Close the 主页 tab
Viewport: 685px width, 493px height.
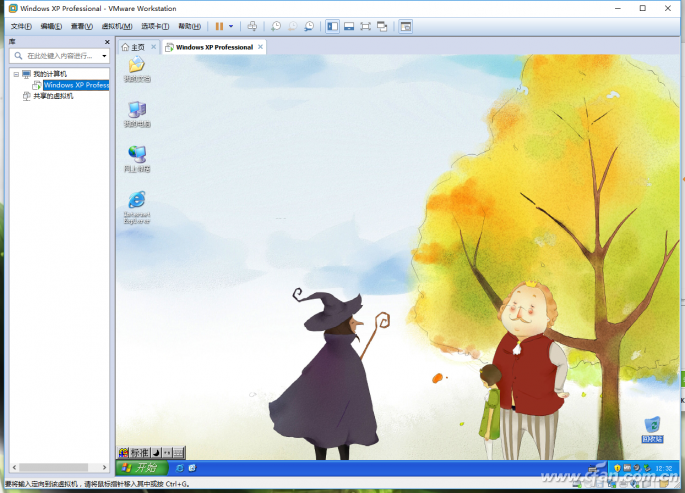pos(153,47)
